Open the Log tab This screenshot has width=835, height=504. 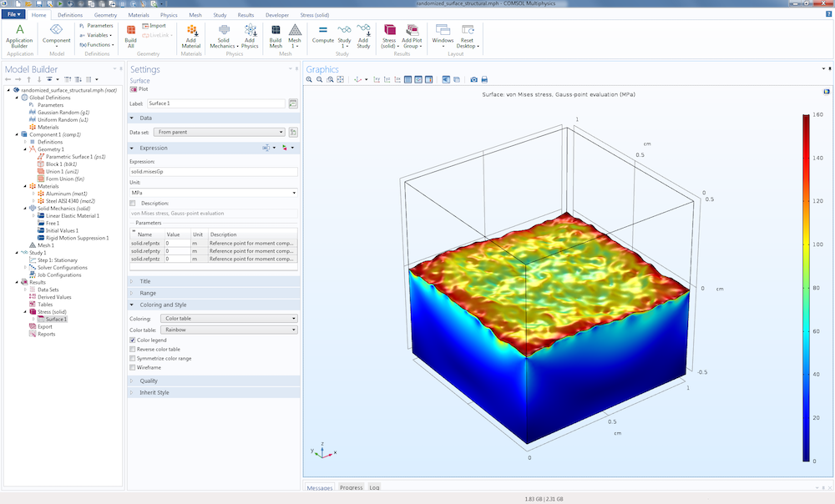click(374, 487)
